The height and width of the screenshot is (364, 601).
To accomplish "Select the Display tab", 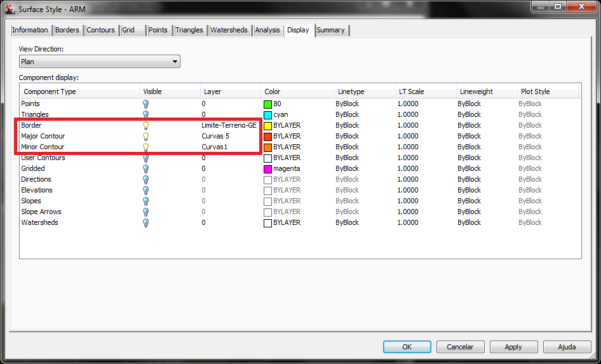I will [298, 30].
